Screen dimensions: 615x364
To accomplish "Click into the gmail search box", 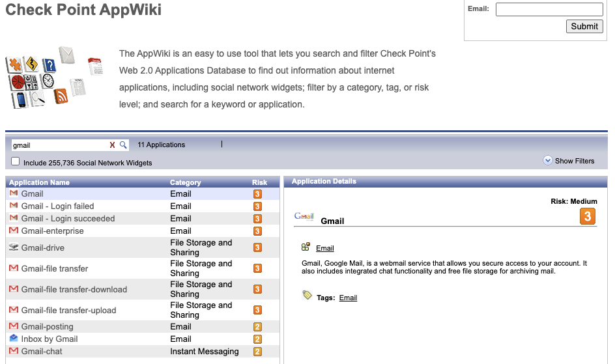I will 59,145.
